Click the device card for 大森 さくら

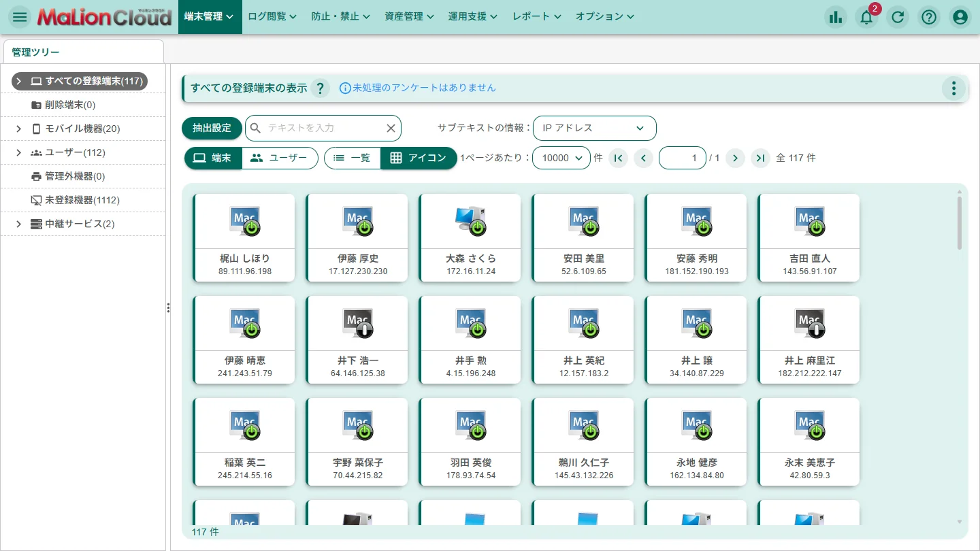point(470,238)
